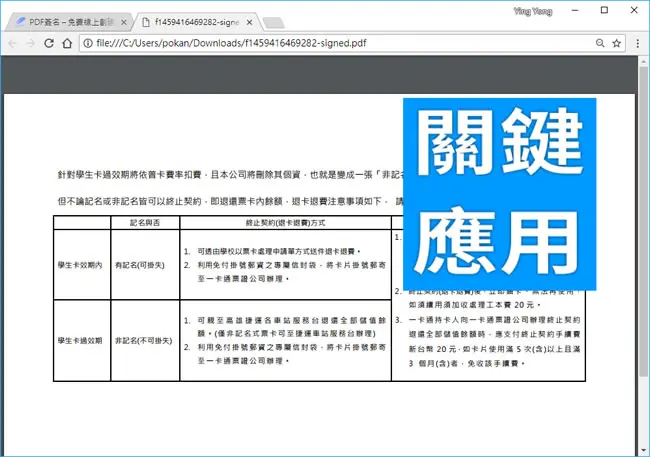Click the vertical scrollbar thumb
This screenshot has height=457, width=650.
(x=643, y=220)
